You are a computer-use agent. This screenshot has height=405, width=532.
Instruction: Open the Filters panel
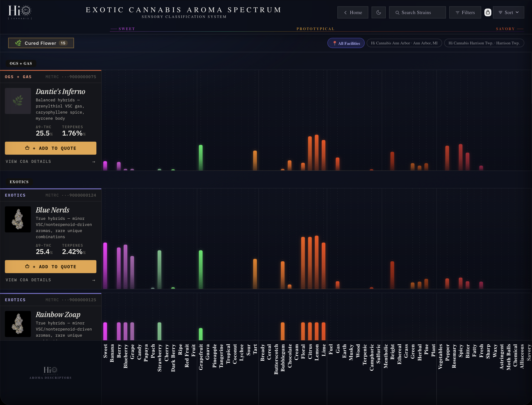[x=465, y=13]
